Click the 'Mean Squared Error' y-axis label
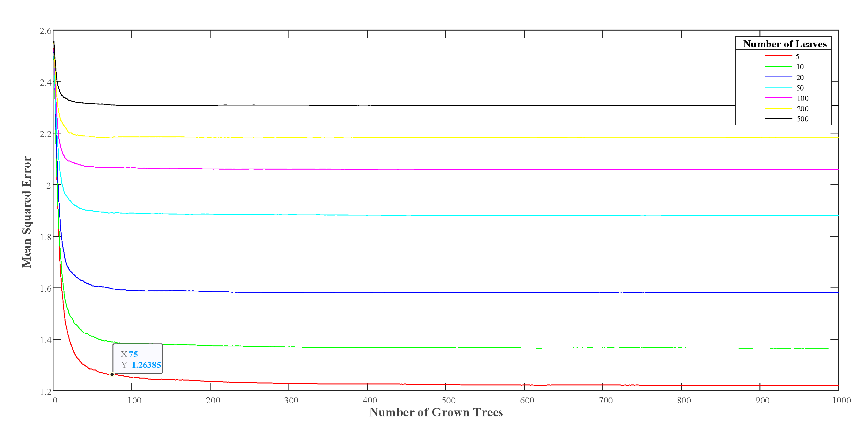This screenshot has width=868, height=445. pyautogui.click(x=27, y=212)
